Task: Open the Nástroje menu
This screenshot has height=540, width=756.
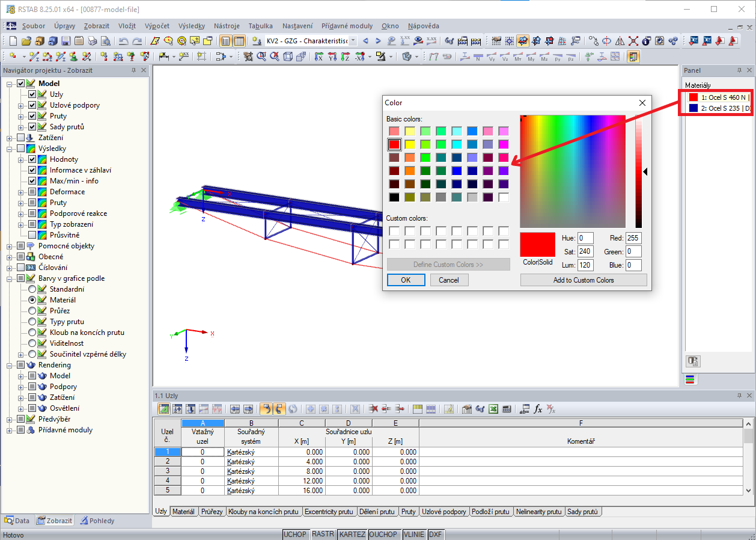Action: (227, 26)
